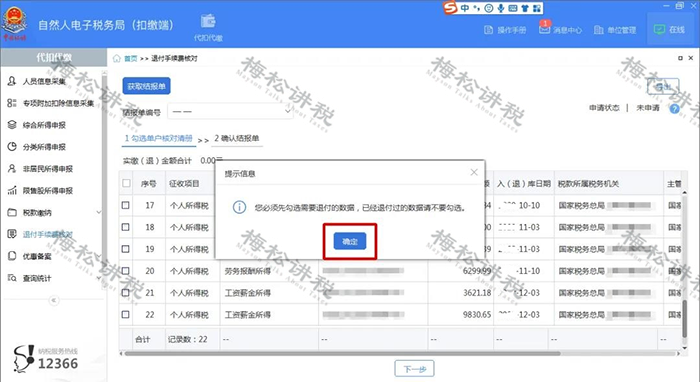700x382 pixels.
Task: Click the 入(退)库日期 column header
Action: 524,183
